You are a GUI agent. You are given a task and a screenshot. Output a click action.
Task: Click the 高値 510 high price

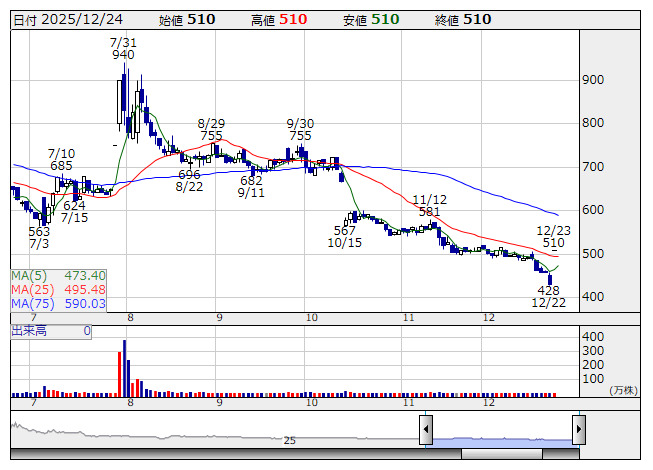tap(278, 19)
